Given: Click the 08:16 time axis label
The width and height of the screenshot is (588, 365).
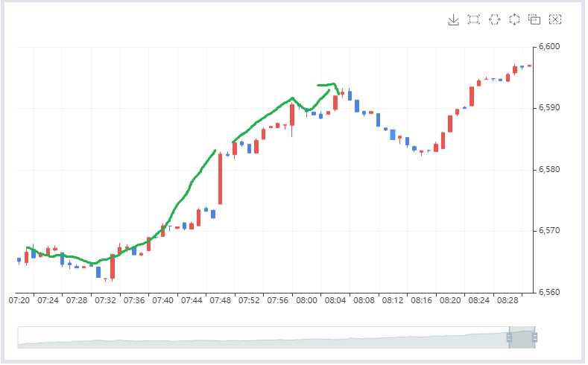Looking at the screenshot, I should pos(421,300).
